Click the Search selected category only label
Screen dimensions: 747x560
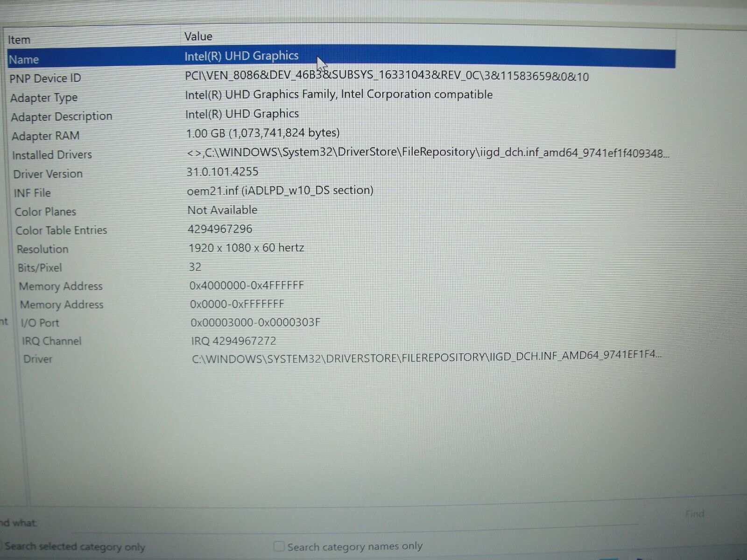click(x=75, y=546)
